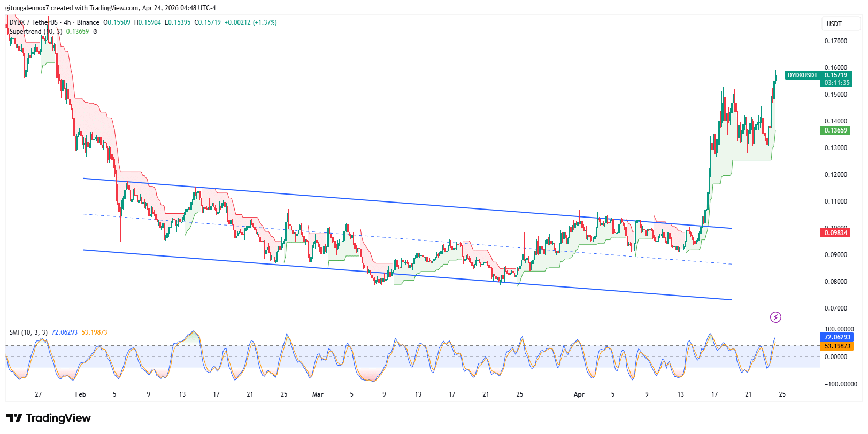
Task: Click the green +0.00212 (+1.37%) change value
Action: coord(250,22)
